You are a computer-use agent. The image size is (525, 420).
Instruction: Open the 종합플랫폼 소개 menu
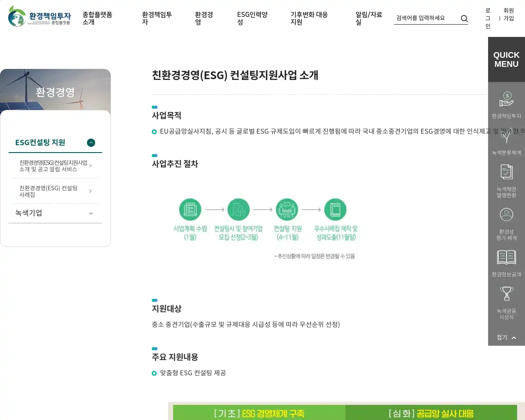97,18
